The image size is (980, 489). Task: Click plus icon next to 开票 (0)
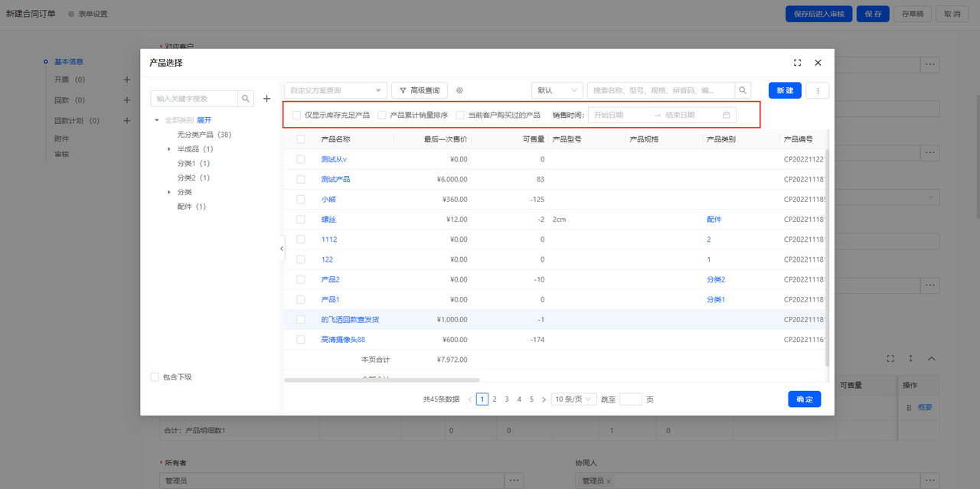(127, 80)
